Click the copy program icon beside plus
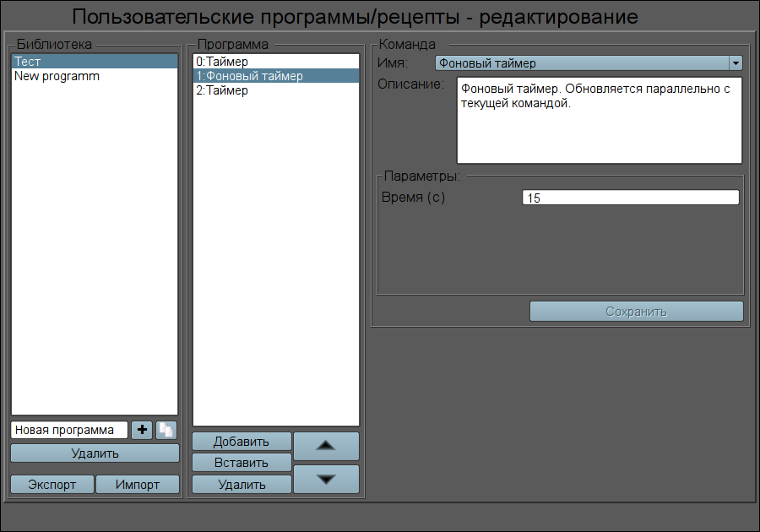This screenshot has width=760, height=532. (166, 430)
